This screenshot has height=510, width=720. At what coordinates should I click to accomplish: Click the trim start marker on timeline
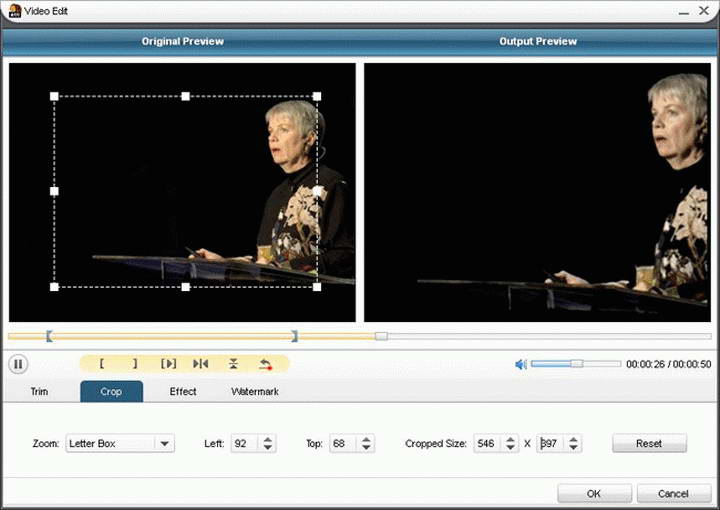(49, 336)
